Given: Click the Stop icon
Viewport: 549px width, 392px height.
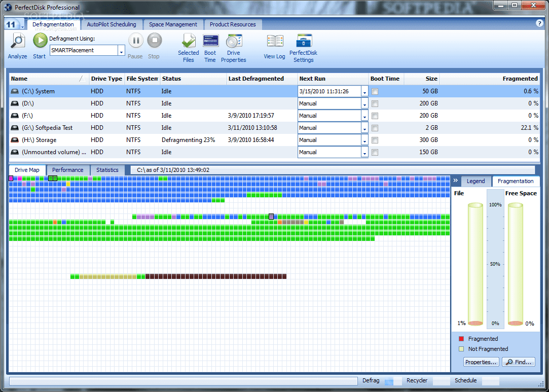Looking at the screenshot, I should [155, 41].
